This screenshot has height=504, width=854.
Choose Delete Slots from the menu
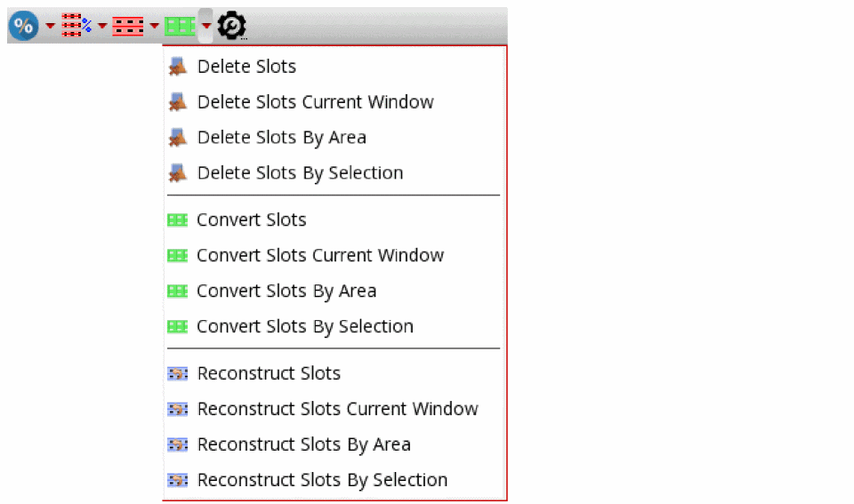tap(246, 67)
